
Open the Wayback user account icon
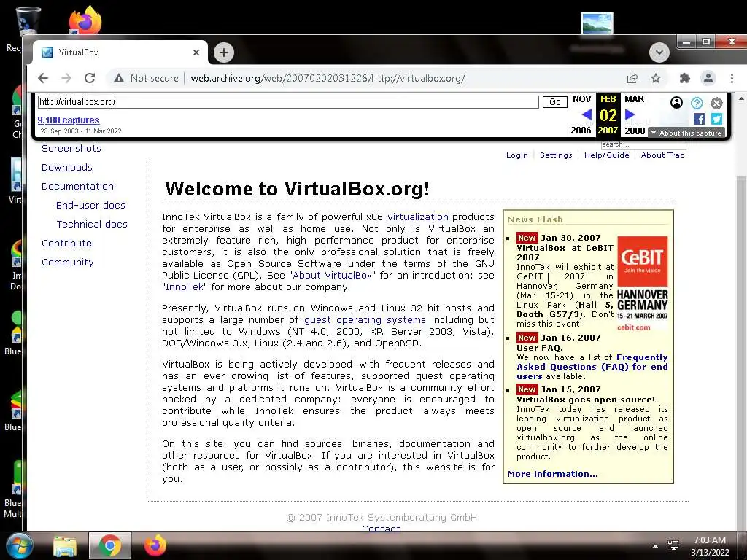click(676, 102)
